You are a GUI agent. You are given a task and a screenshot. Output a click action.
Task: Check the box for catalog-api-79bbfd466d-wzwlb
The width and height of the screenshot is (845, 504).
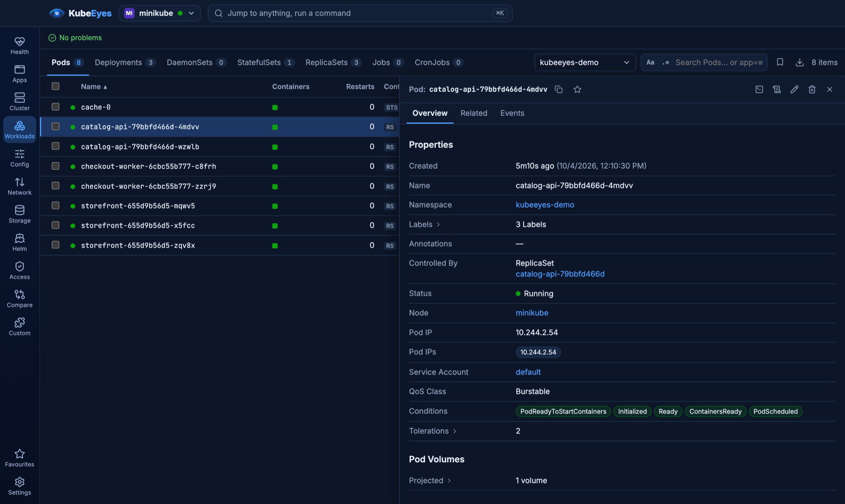[55, 146]
